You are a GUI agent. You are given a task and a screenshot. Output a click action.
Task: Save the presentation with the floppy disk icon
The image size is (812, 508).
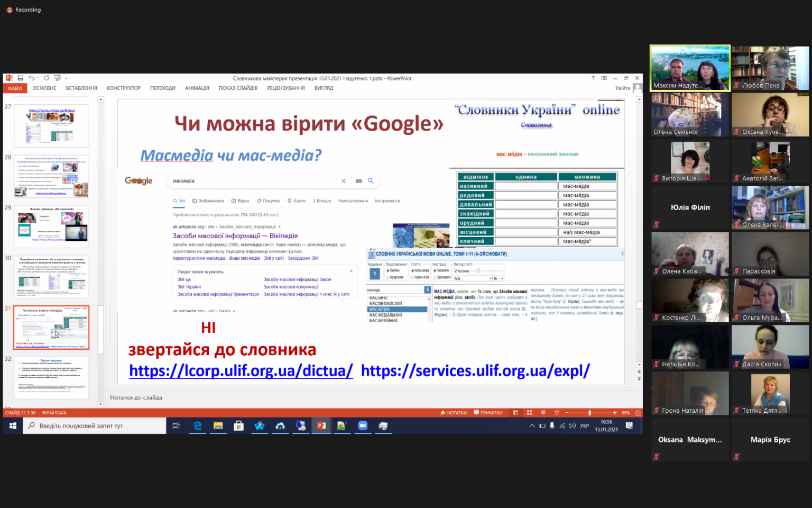tap(21, 78)
